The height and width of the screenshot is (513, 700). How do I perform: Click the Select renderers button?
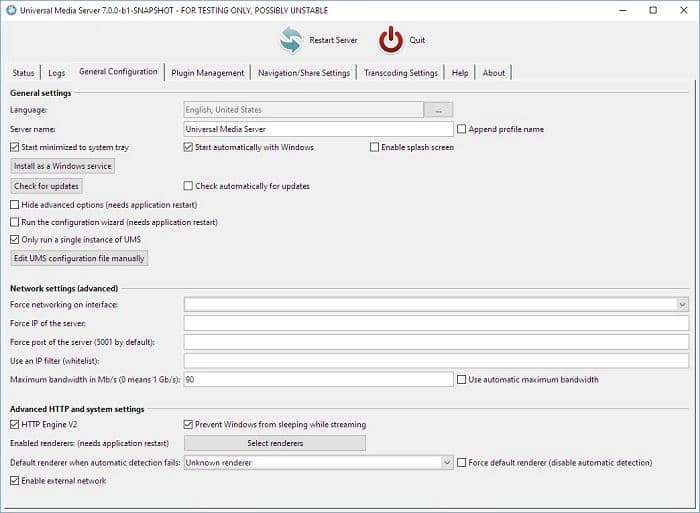(275, 443)
